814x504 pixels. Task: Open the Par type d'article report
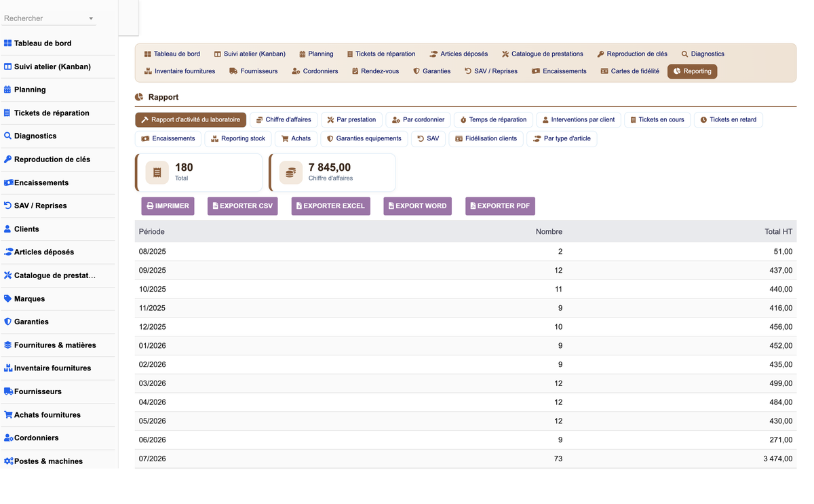pyautogui.click(x=562, y=139)
